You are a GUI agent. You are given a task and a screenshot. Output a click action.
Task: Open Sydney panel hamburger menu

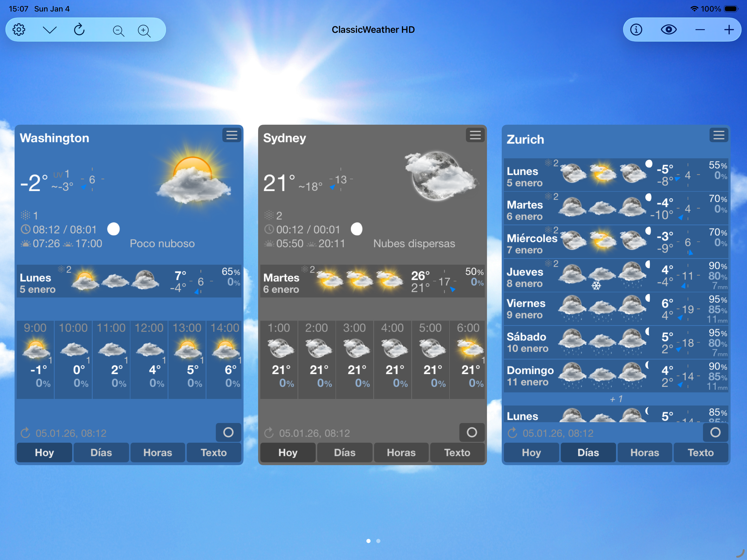pyautogui.click(x=475, y=135)
